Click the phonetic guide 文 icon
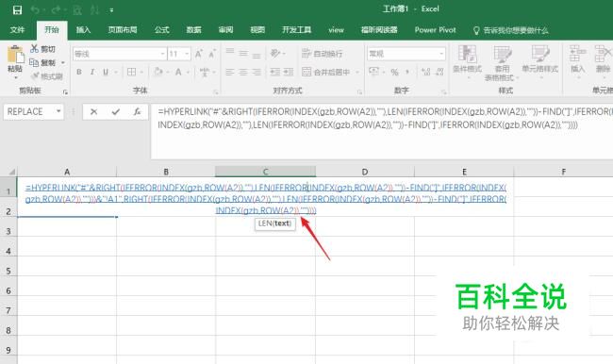Screen dimensions: 613x364 click(x=204, y=72)
